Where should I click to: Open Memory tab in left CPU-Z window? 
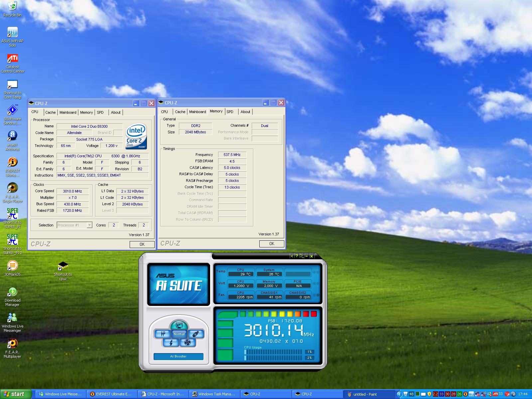86,112
